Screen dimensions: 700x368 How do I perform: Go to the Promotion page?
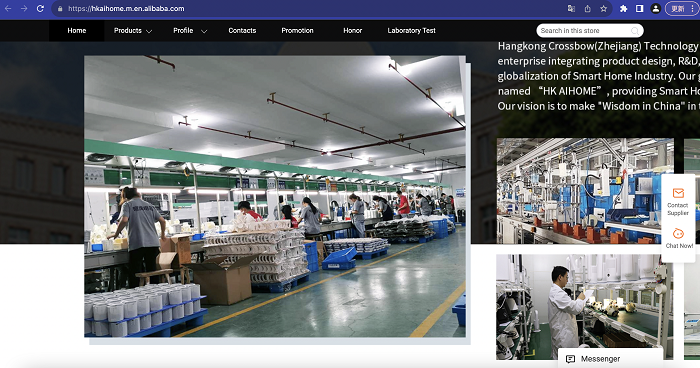coord(297,31)
